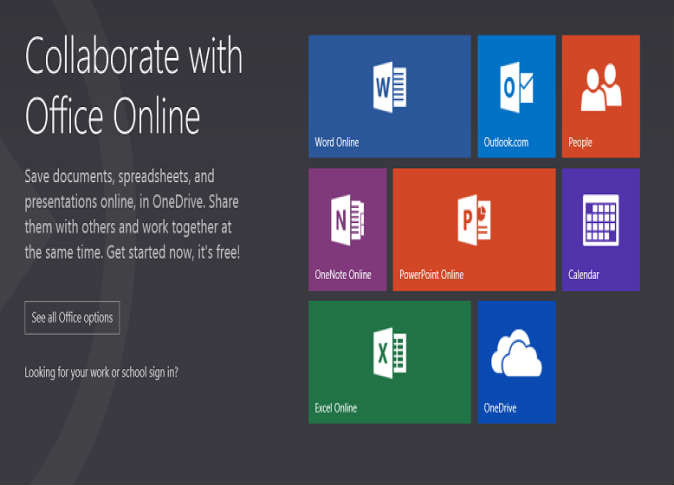674x485 pixels.
Task: Click the Word Online tile label
Action: (x=337, y=142)
